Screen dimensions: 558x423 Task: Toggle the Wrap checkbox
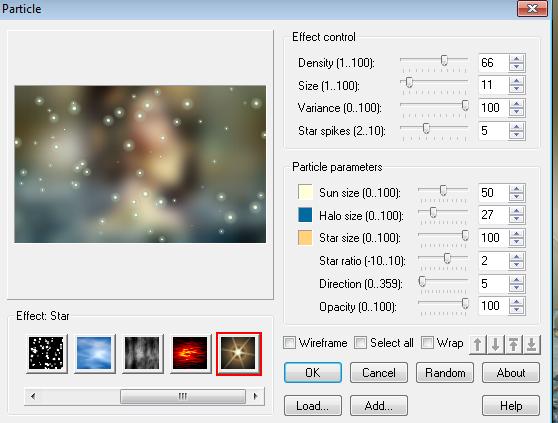[x=427, y=343]
